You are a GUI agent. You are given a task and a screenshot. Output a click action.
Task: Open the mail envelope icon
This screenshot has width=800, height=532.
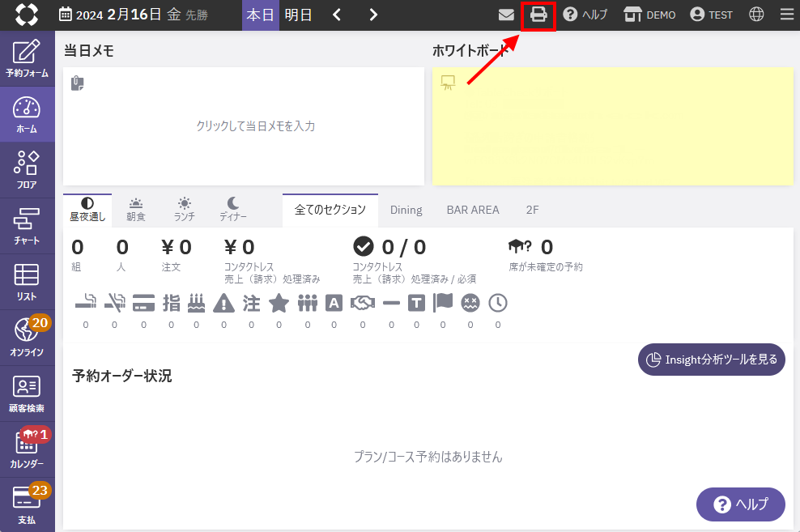[506, 15]
